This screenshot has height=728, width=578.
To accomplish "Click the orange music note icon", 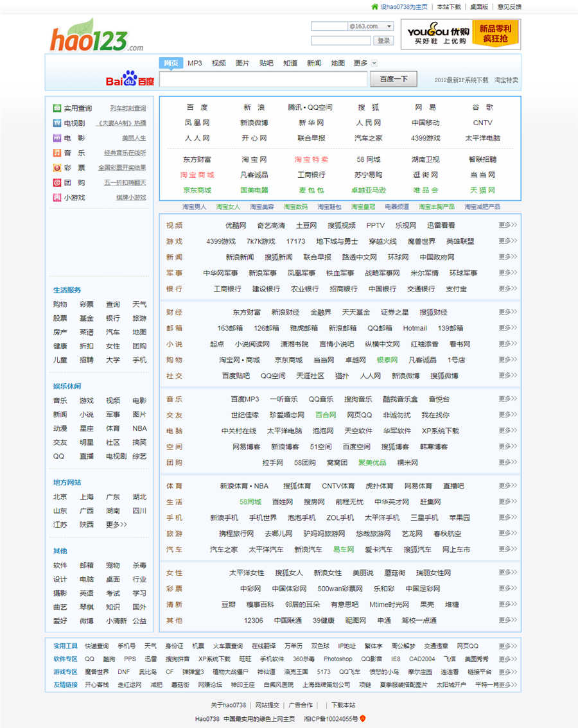I will click(x=57, y=153).
